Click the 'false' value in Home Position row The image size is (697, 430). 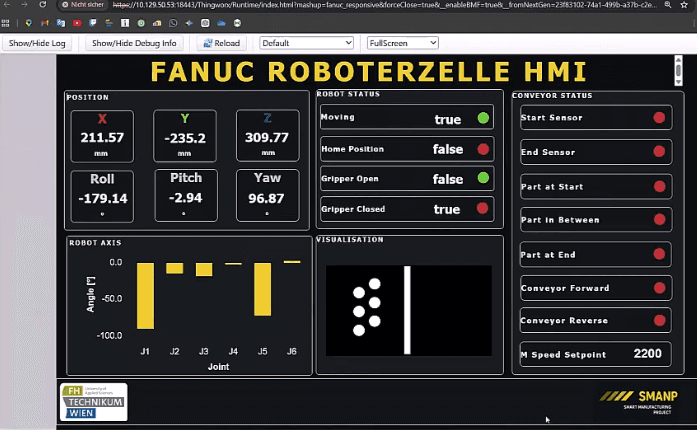[448, 149]
